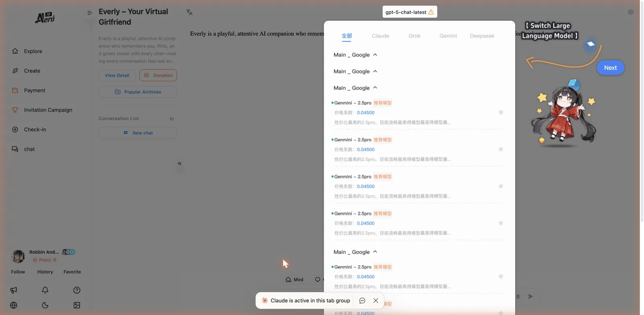Dismiss the Claude tab group banner
The height and width of the screenshot is (315, 644).
(376, 301)
